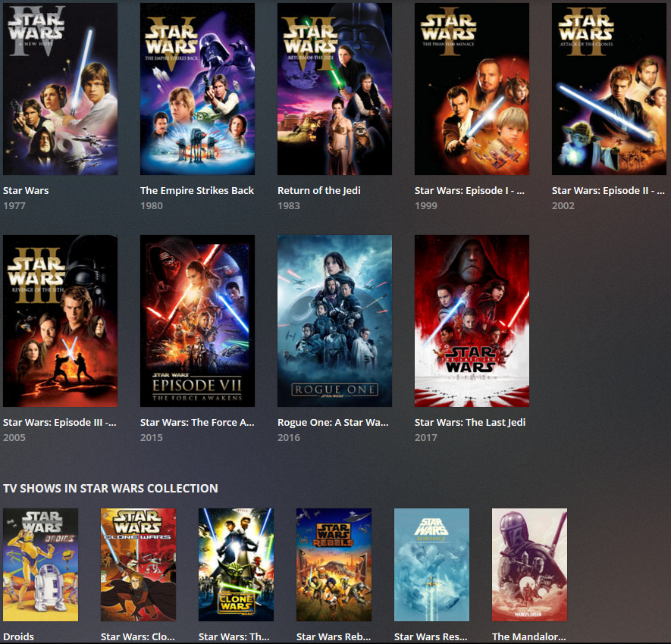Image resolution: width=671 pixels, height=644 pixels.
Task: Click the 'Star Wars: The Last Jedi' title
Action: (470, 423)
